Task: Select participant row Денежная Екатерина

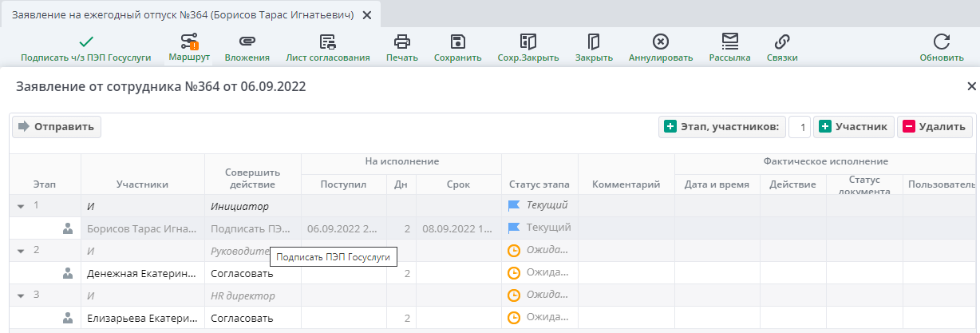Action: (x=141, y=273)
